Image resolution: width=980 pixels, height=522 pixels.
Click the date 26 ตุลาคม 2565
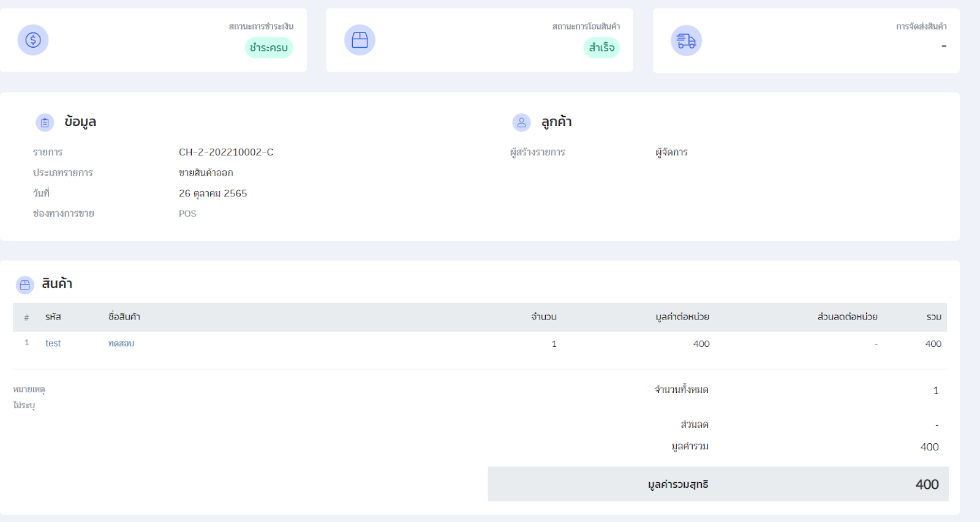click(x=213, y=193)
